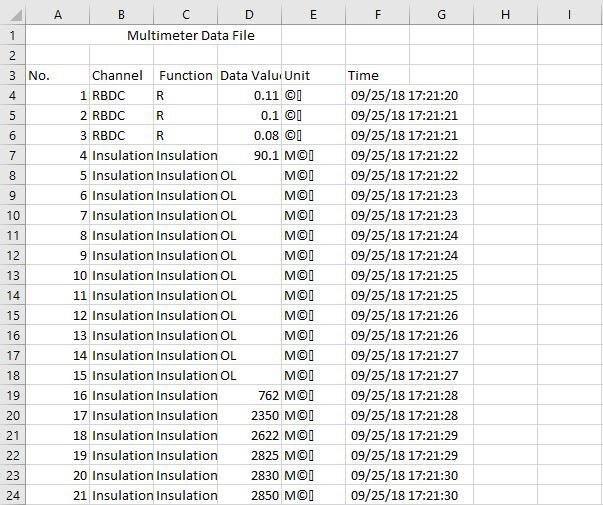Click the 'Time' header cell
The image size is (603, 505).
tap(378, 75)
